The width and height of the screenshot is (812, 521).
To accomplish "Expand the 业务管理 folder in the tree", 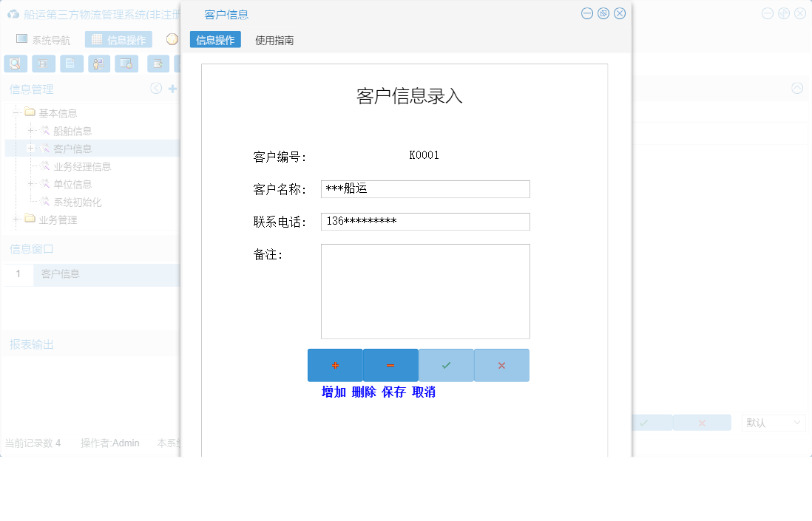I will click(16, 219).
